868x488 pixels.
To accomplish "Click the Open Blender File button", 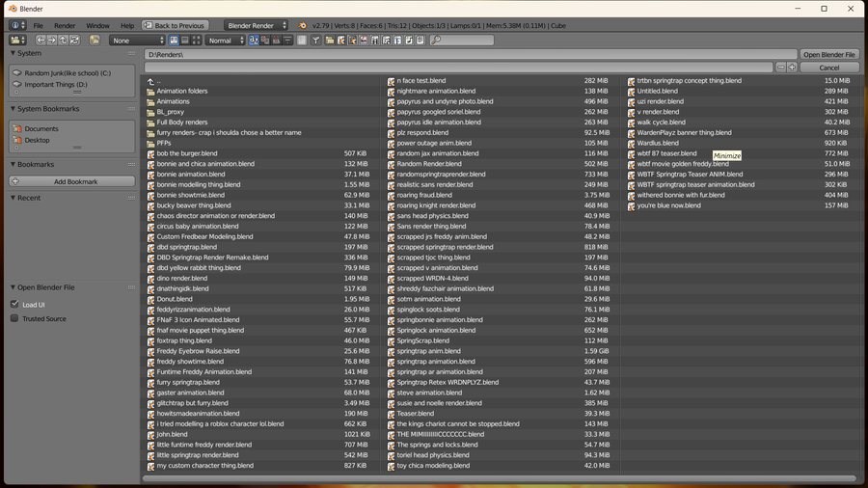I will point(828,54).
